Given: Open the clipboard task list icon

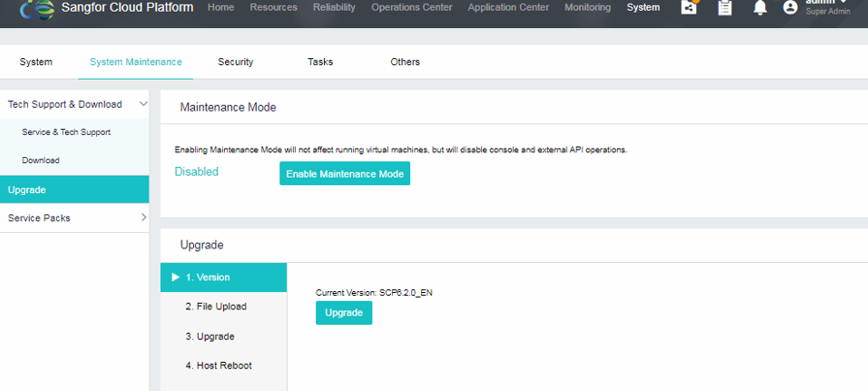Looking at the screenshot, I should (724, 8).
